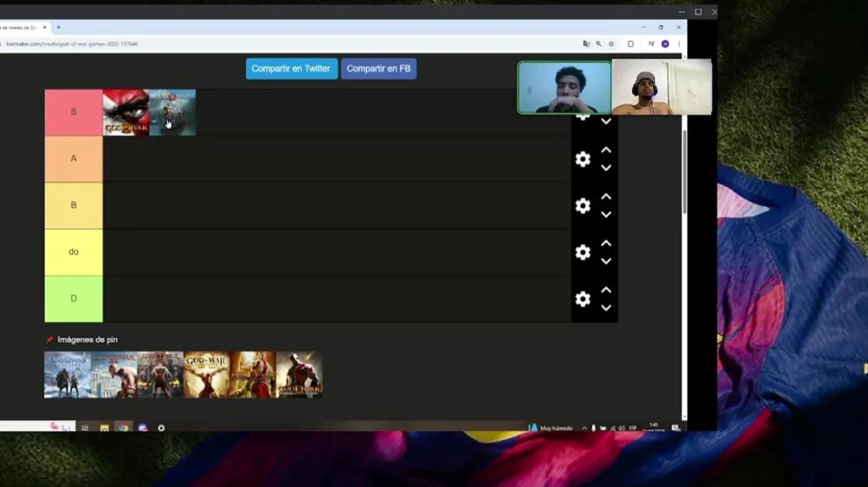This screenshot has height=487, width=868.
Task: Move tier B row up with up chevron
Action: tap(606, 197)
